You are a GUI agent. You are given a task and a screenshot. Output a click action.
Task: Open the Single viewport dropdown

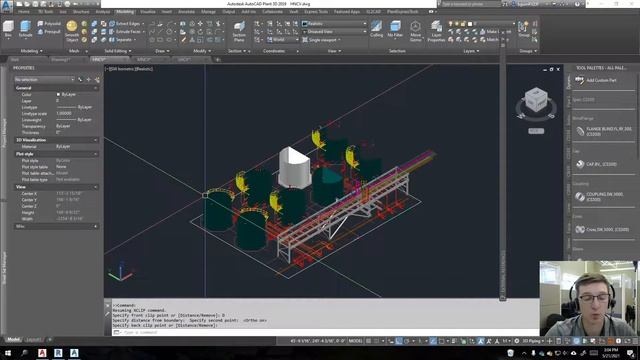[x=322, y=40]
